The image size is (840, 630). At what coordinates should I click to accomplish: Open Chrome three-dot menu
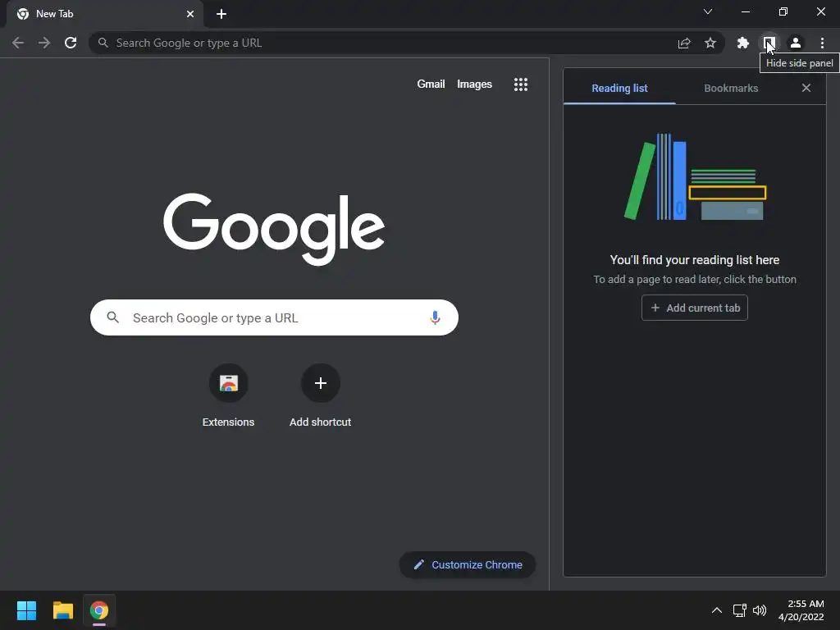click(822, 43)
